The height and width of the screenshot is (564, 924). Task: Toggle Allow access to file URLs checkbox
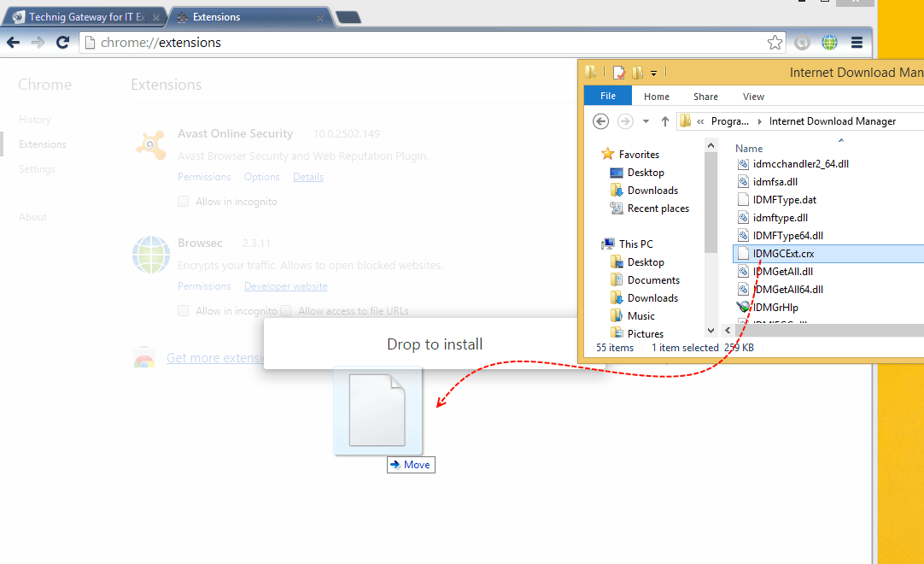286,311
